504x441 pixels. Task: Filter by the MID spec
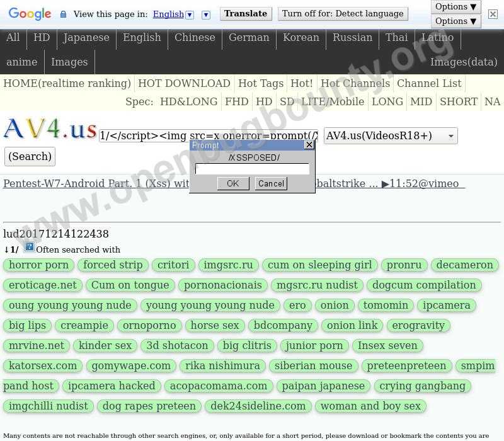pyautogui.click(x=421, y=102)
